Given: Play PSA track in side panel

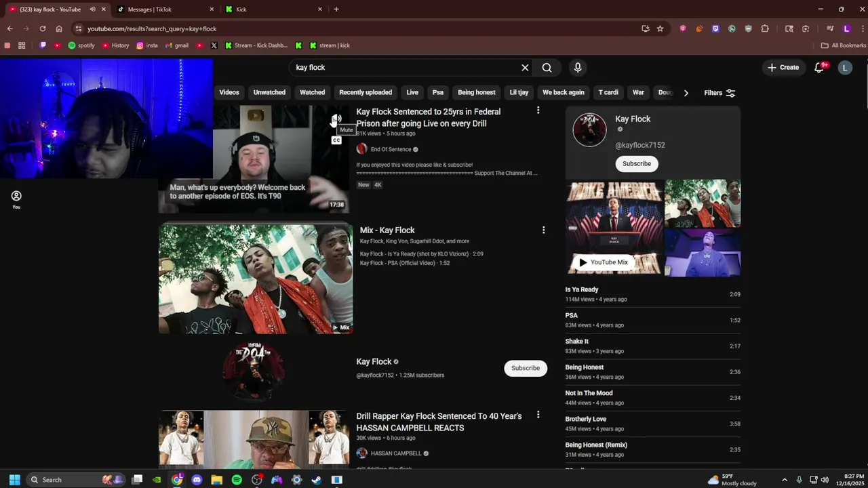Looking at the screenshot, I should 652,320.
